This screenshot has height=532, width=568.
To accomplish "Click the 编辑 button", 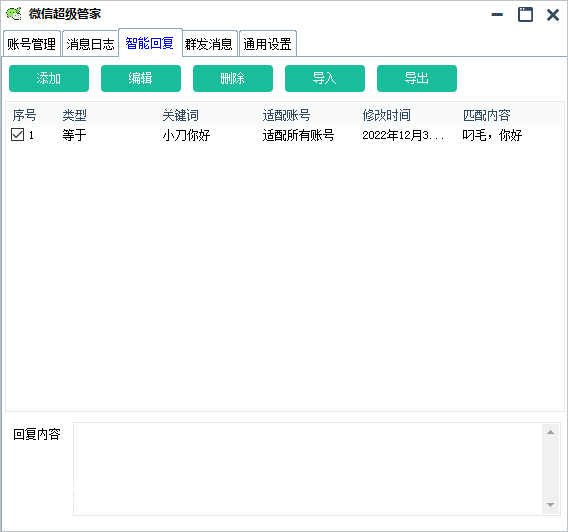I will (141, 78).
